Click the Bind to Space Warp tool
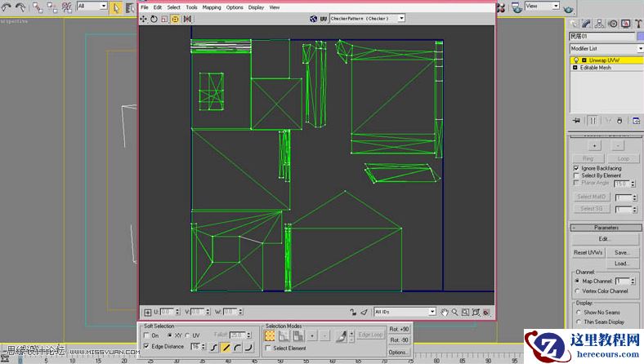 click(x=66, y=7)
